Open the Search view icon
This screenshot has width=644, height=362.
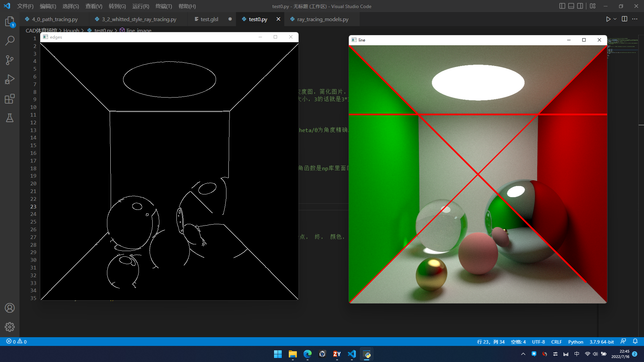[x=10, y=41]
